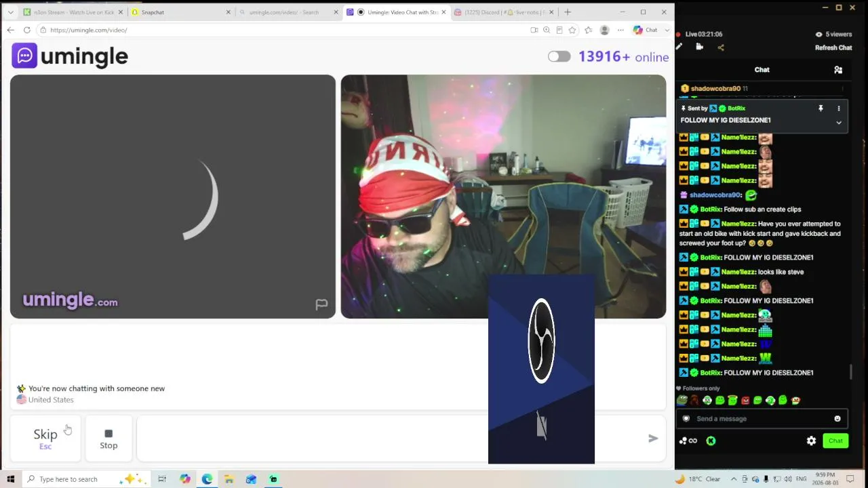Image resolution: width=868 pixels, height=488 pixels.
Task: Click the Stop button
Action: [108, 438]
